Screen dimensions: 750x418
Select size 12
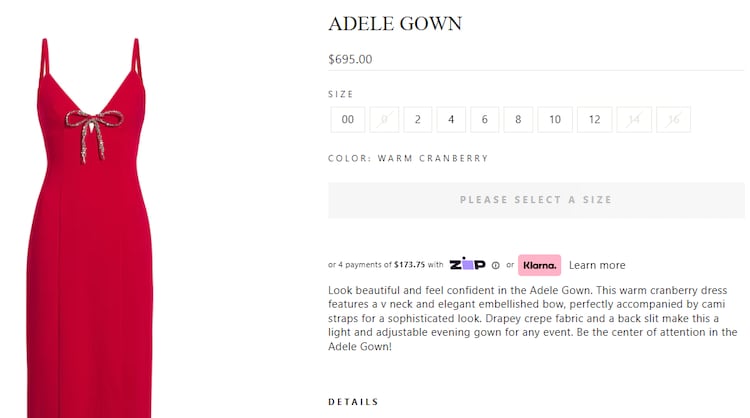[594, 120]
